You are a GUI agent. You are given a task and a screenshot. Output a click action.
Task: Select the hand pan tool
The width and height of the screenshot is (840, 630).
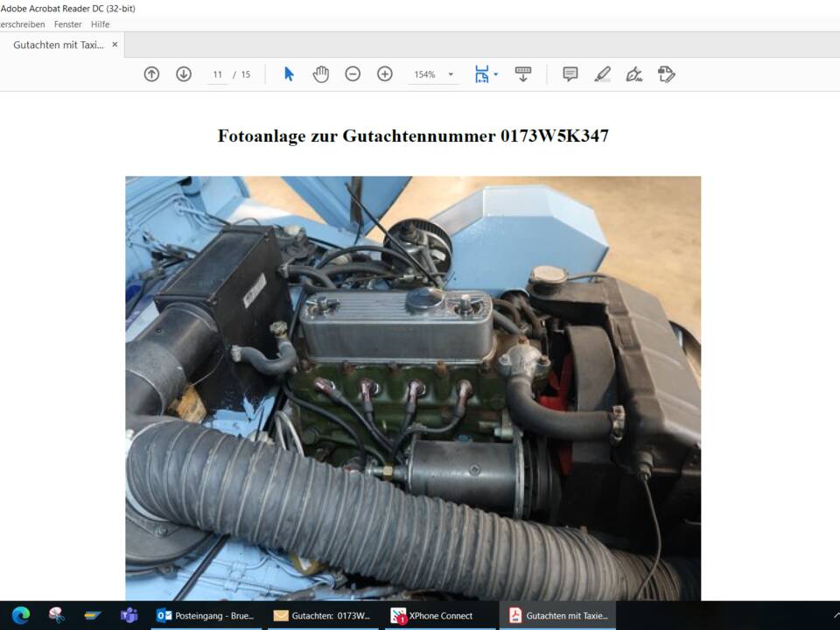click(x=321, y=74)
